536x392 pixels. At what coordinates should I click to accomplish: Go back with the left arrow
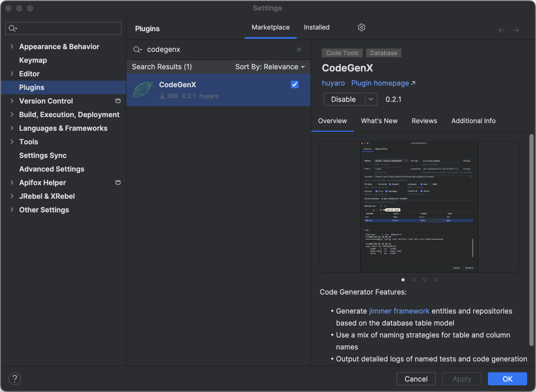pos(501,30)
